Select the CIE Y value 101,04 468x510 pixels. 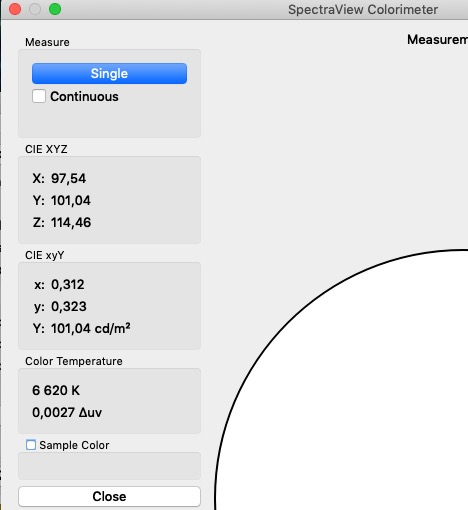pyautogui.click(x=71, y=201)
